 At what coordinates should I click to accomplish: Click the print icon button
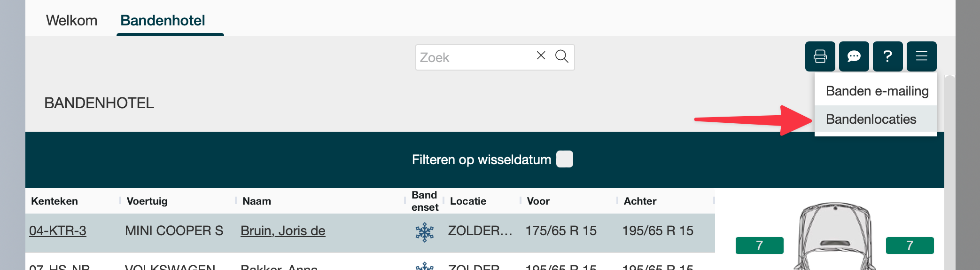tap(820, 56)
